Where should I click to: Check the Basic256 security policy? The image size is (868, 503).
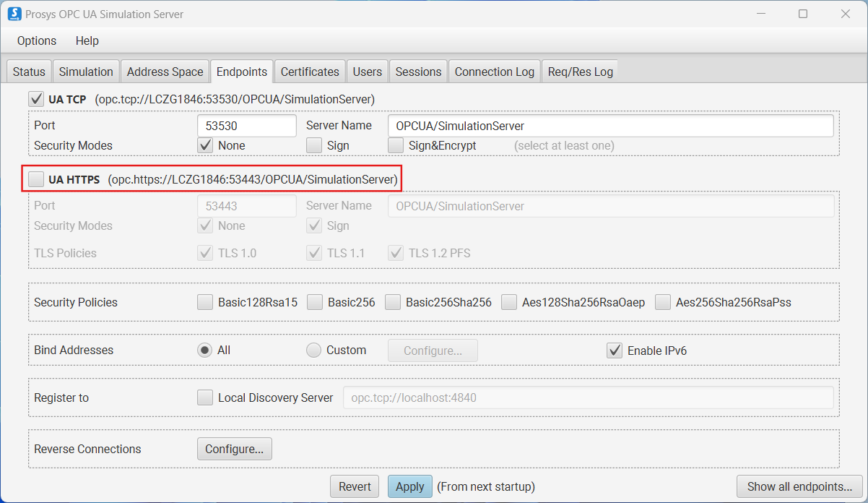(315, 302)
